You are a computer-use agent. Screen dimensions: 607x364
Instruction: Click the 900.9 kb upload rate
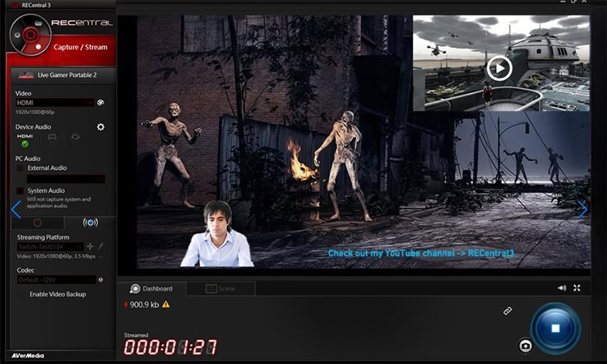[x=144, y=305]
